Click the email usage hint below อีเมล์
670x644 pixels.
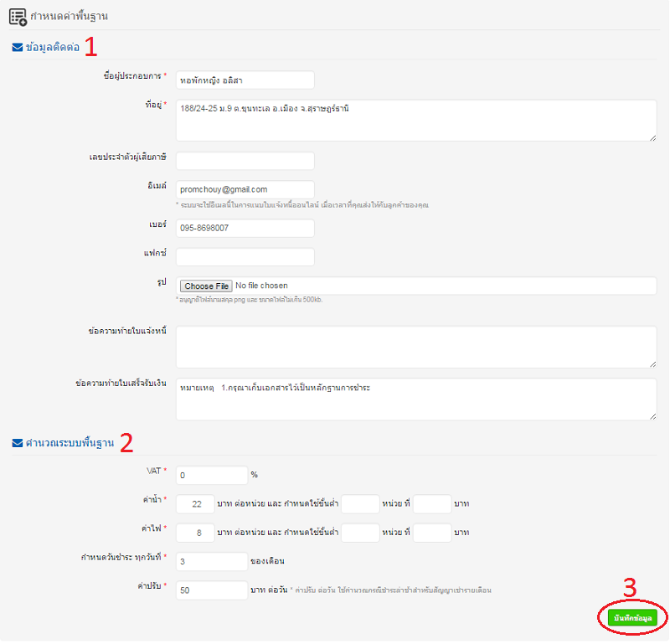[302, 205]
